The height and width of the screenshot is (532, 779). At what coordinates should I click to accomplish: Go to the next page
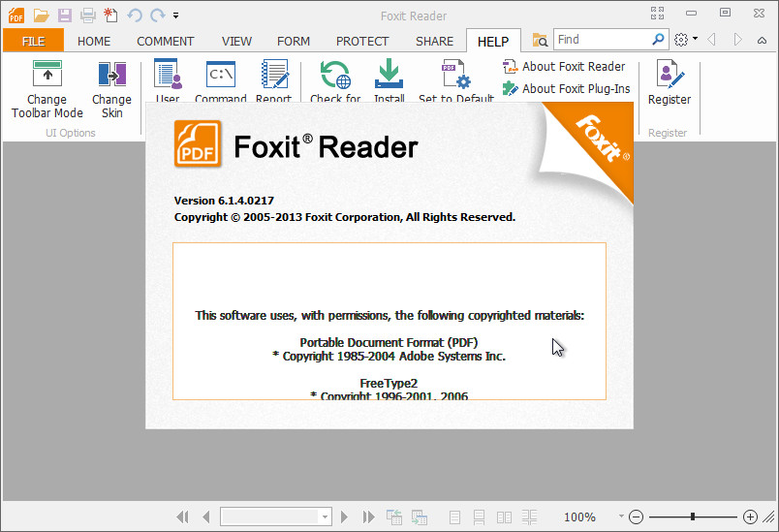(x=344, y=517)
